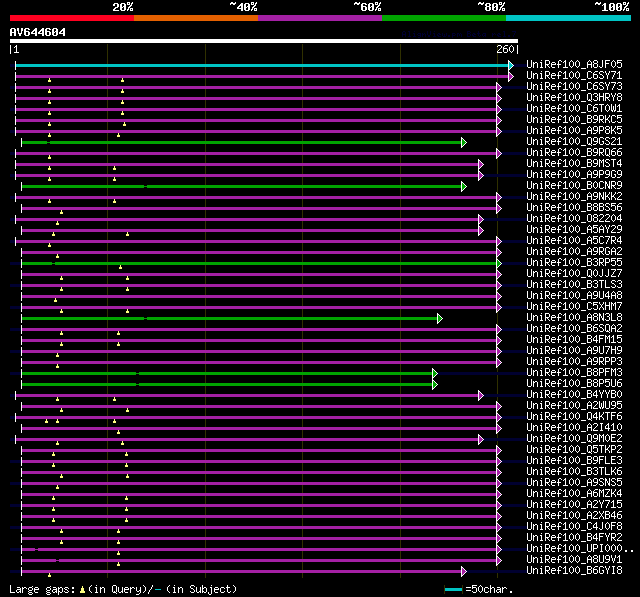This screenshot has height=597, width=640.
Task: Click the UniRef100_B3TLK6 label
Action: pos(574,472)
